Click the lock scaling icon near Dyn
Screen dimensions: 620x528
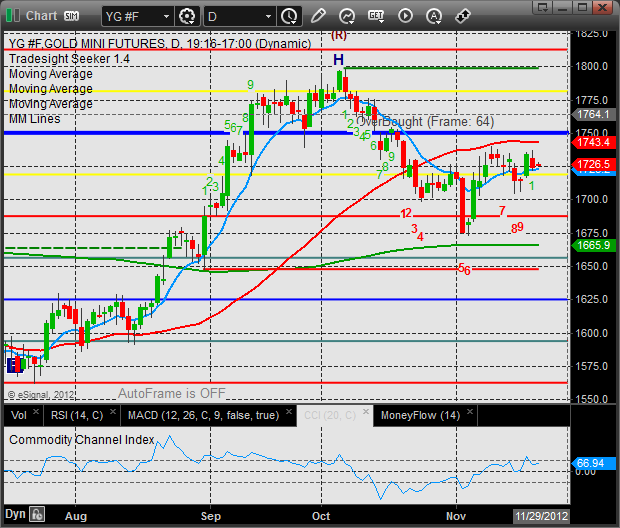click(x=37, y=515)
